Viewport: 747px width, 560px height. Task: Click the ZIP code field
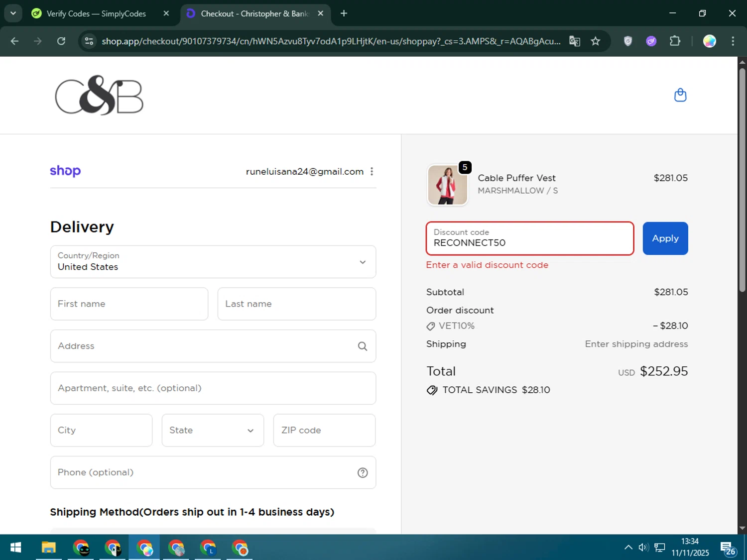pos(324,430)
